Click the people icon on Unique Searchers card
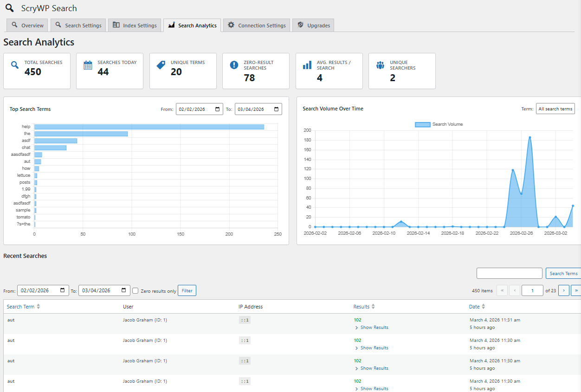The height and width of the screenshot is (392, 581). tap(380, 65)
